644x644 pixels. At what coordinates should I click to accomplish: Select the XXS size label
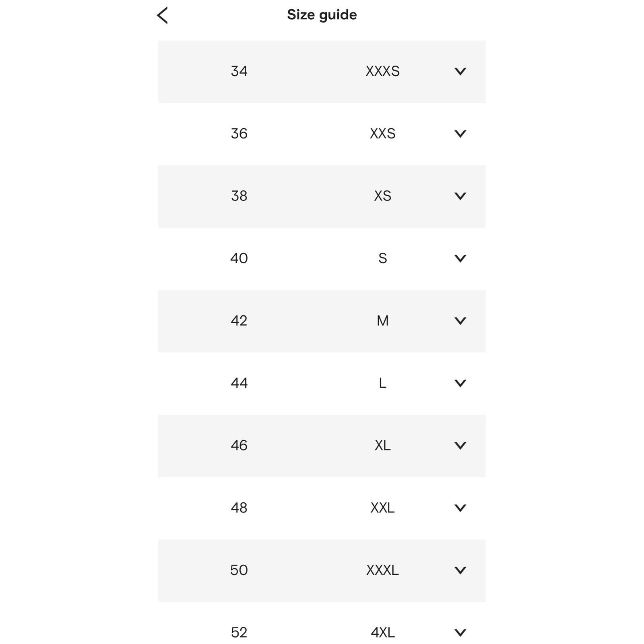382,134
